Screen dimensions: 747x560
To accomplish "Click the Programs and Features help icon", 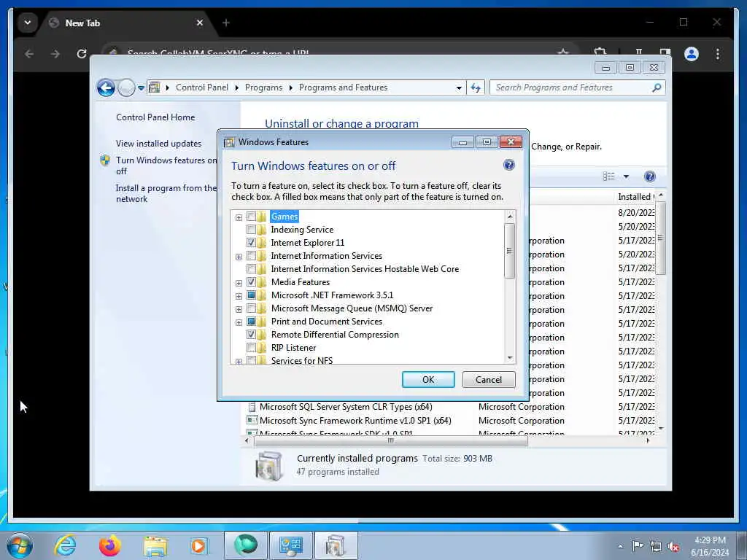I will (x=650, y=176).
